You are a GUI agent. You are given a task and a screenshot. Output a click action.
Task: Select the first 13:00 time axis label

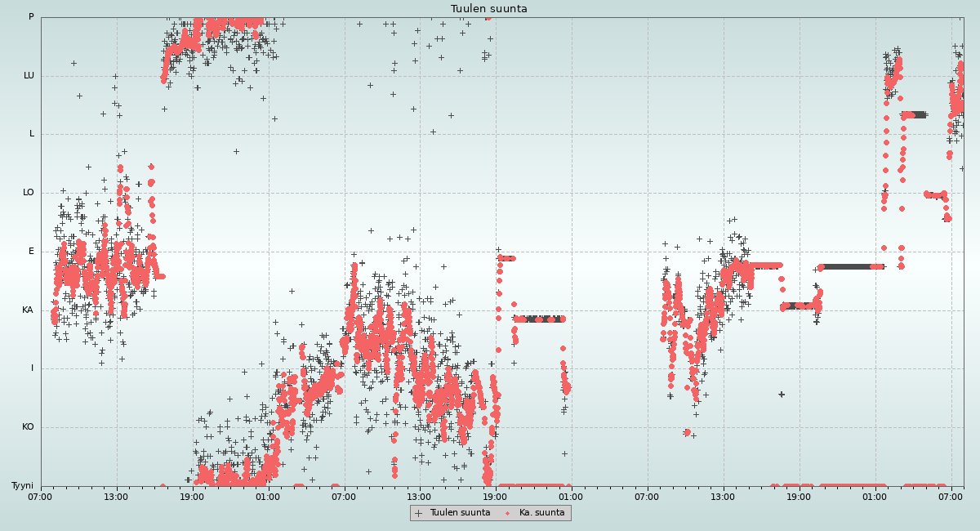click(116, 497)
